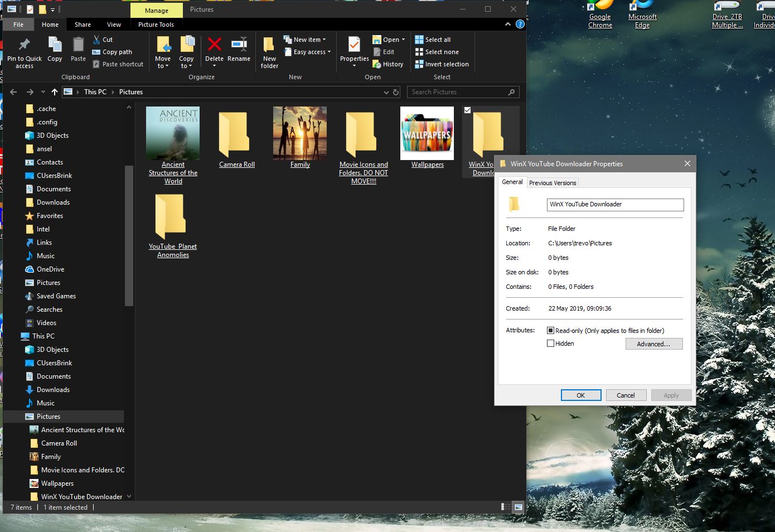Screen dimensions: 775x532
Task: Click Cancel in Properties dialog
Action: coord(626,395)
